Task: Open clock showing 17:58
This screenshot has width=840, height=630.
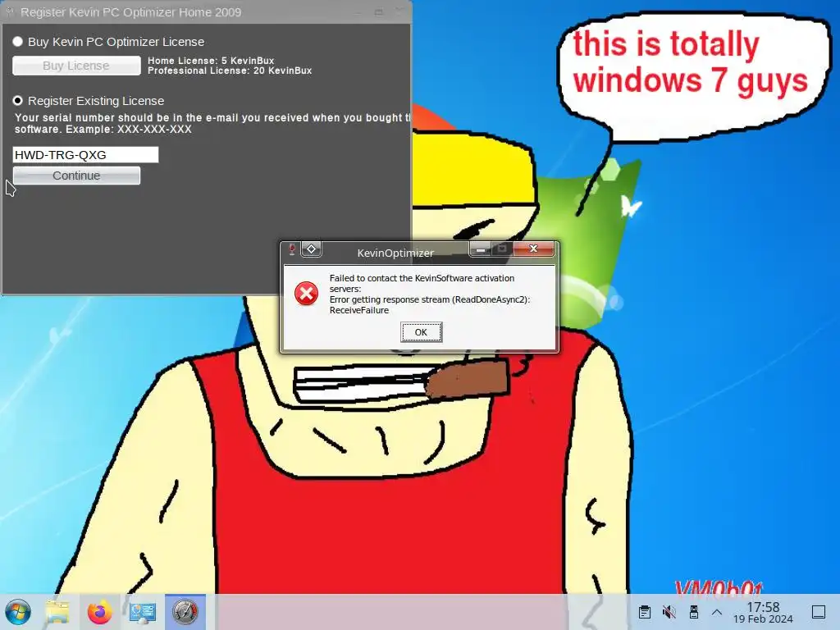Action: click(763, 612)
